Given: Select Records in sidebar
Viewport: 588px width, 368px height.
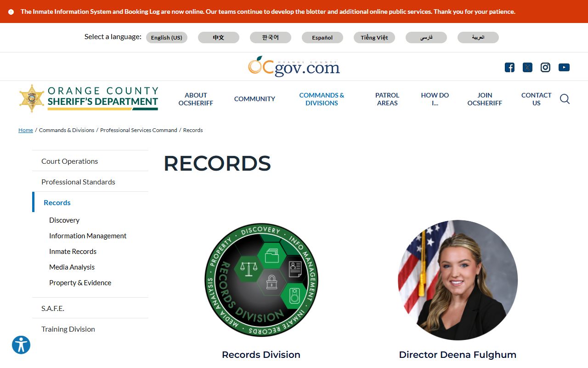Looking at the screenshot, I should (x=90, y=202).
